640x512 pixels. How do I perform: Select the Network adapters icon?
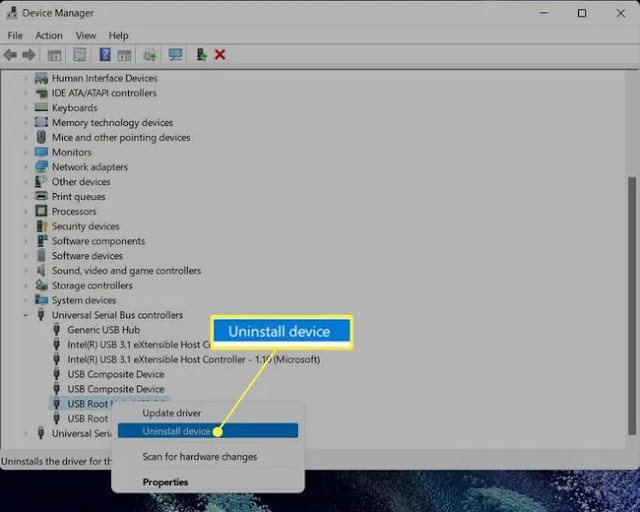pyautogui.click(x=41, y=167)
